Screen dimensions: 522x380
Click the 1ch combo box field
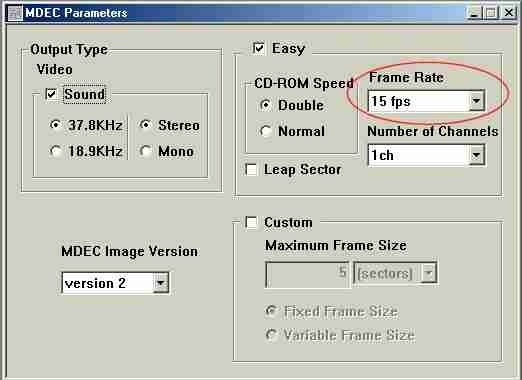tap(426, 155)
